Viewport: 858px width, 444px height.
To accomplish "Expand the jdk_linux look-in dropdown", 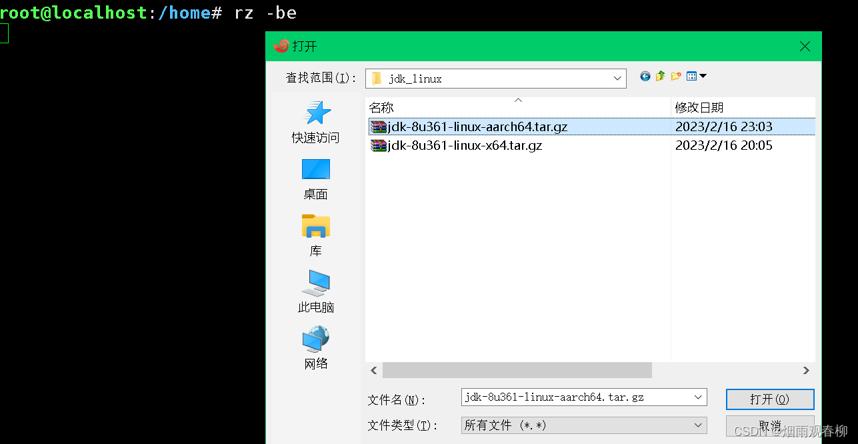I will [618, 78].
